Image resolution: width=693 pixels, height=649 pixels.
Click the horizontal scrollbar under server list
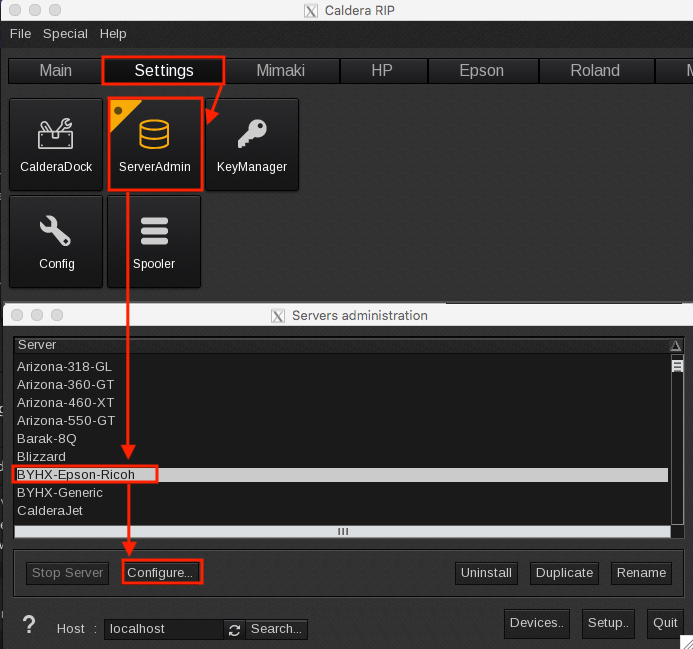click(342, 532)
